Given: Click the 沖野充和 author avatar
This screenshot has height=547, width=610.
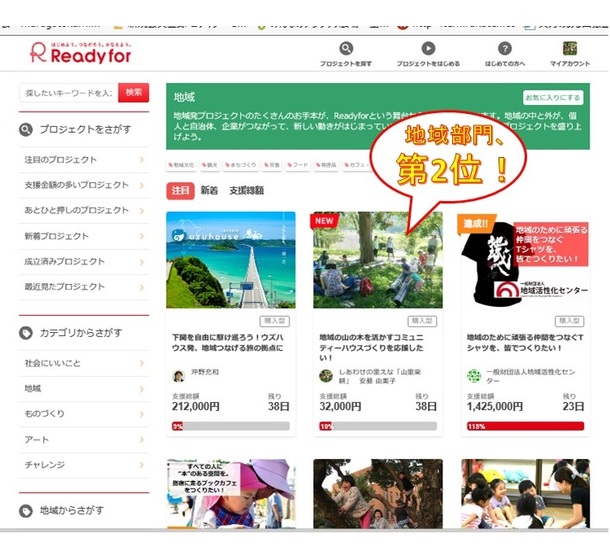Looking at the screenshot, I should click(179, 375).
